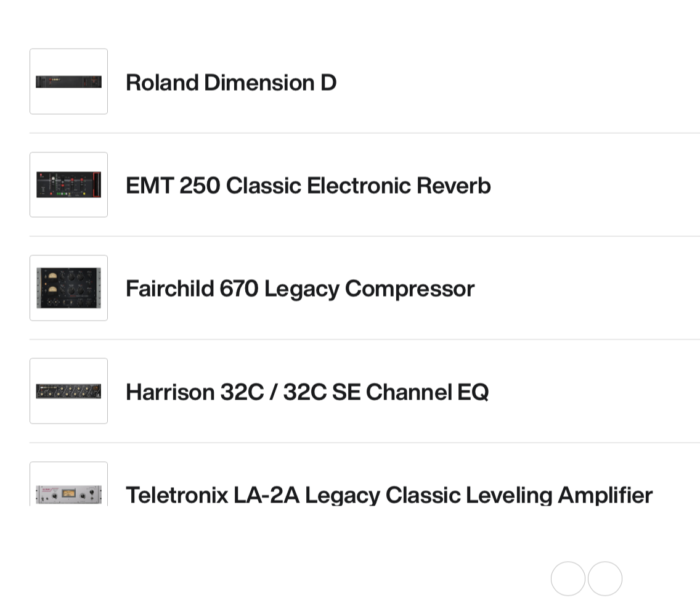This screenshot has width=700, height=608.
Task: Click the Roland Dimension D plugin thumbnail
Action: (x=68, y=81)
